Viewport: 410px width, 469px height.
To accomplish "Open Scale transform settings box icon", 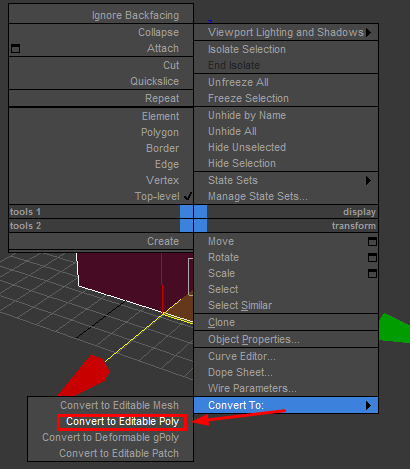I will 372,273.
